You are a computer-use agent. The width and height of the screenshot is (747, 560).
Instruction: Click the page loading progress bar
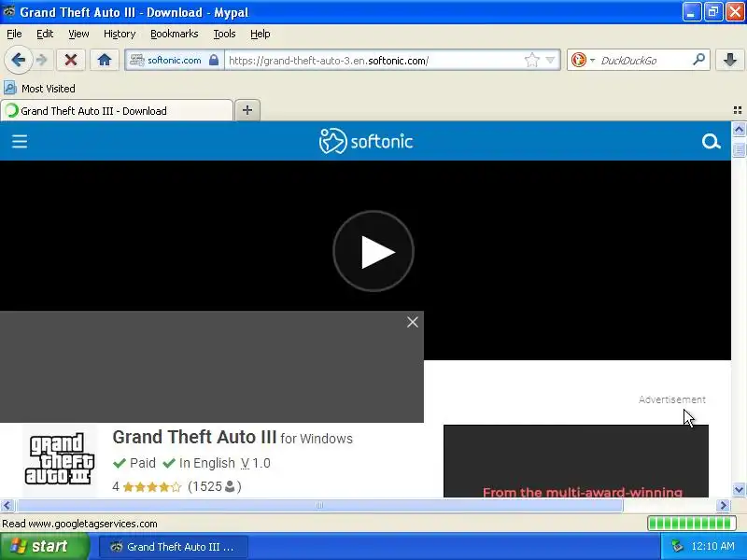(692, 524)
